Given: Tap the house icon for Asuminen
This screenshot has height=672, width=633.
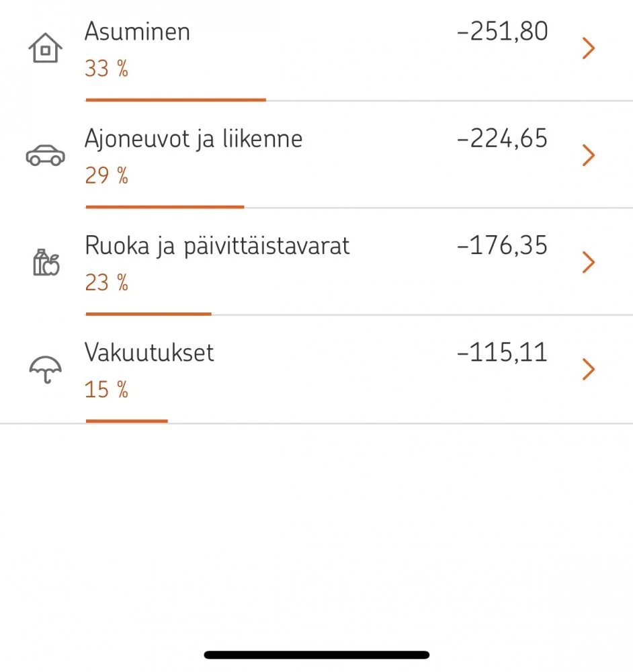Looking at the screenshot, I should click(x=45, y=49).
